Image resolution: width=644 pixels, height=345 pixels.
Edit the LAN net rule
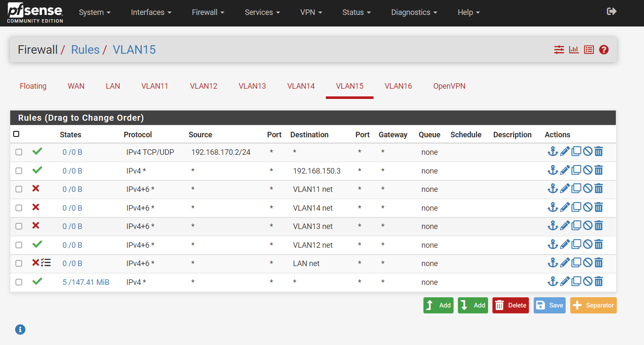point(565,263)
